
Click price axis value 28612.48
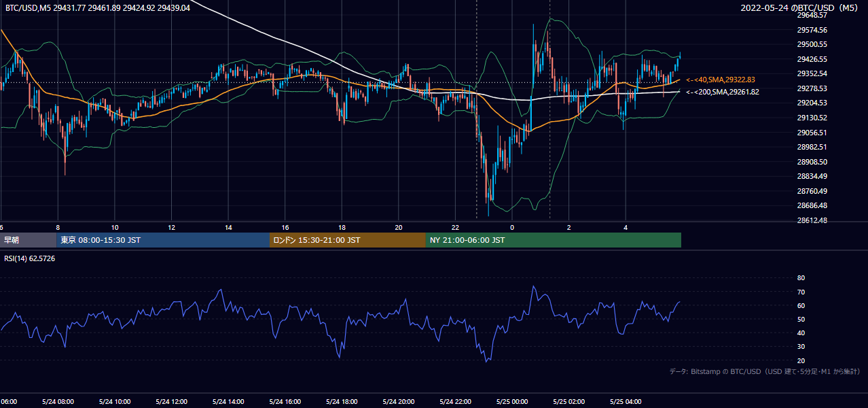pyautogui.click(x=812, y=220)
